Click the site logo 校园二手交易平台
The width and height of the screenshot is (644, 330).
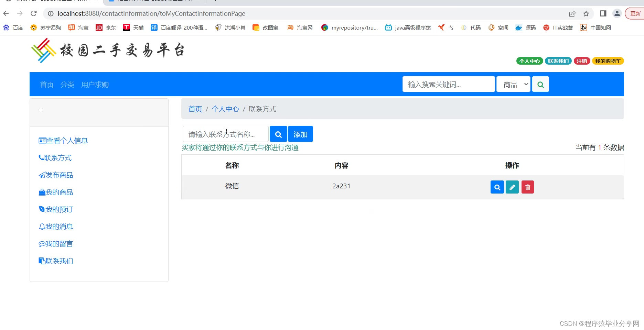pos(108,51)
